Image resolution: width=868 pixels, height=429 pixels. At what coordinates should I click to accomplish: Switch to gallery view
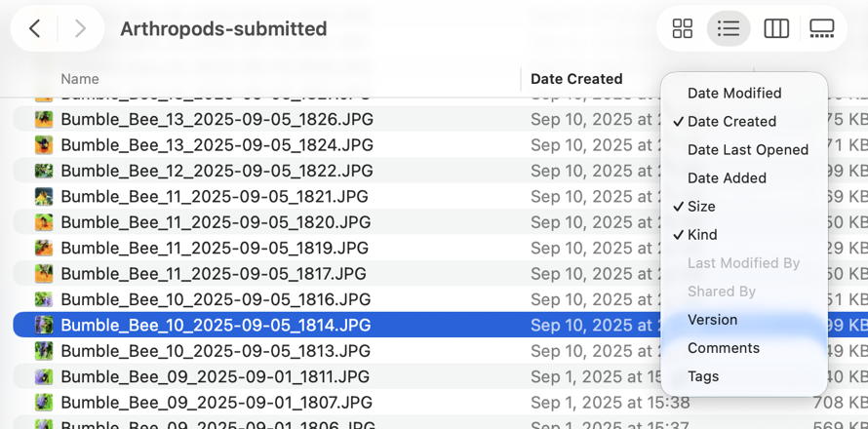(x=822, y=29)
